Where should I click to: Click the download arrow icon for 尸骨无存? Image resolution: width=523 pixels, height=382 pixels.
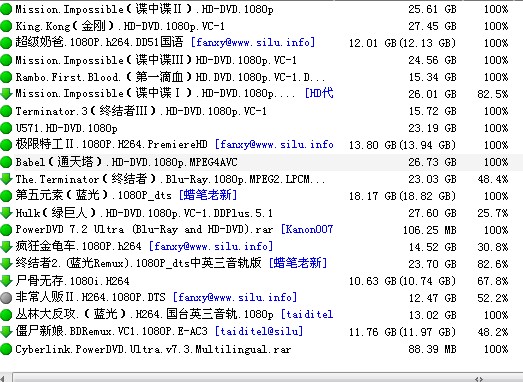coord(6,281)
